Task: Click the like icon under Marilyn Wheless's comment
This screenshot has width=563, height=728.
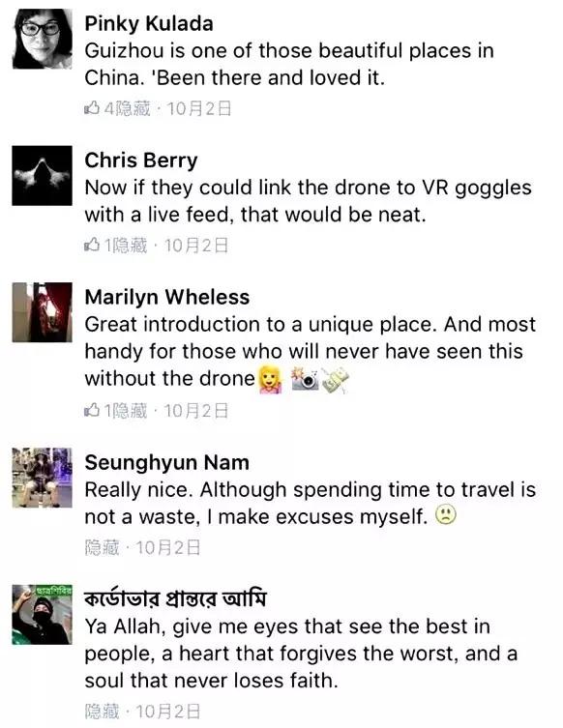Action: tap(92, 410)
